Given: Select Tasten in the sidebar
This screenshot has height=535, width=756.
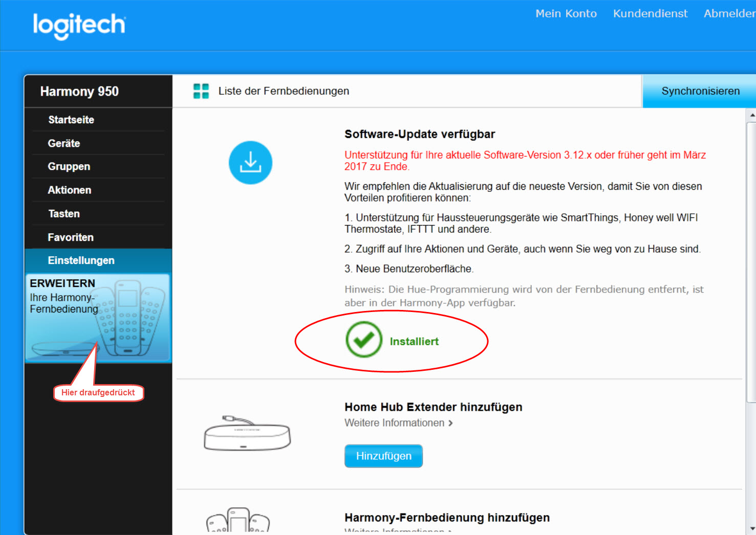Looking at the screenshot, I should pyautogui.click(x=64, y=214).
